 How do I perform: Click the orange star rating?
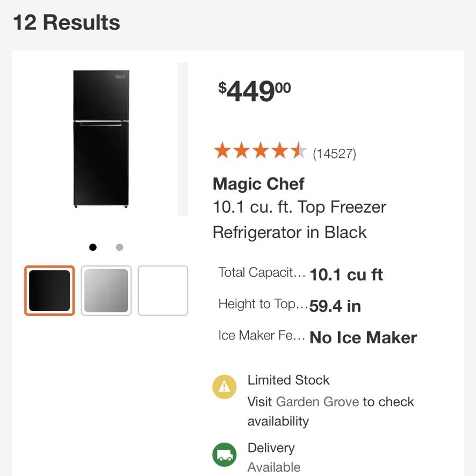(x=261, y=150)
